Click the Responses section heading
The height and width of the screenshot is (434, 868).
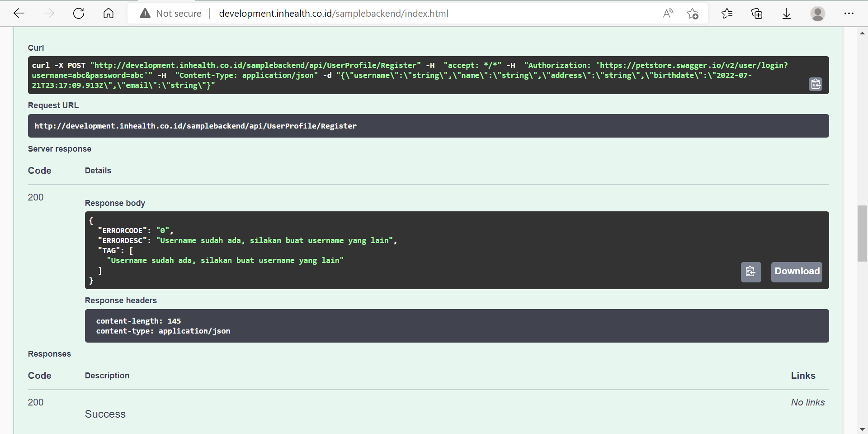[x=49, y=354]
